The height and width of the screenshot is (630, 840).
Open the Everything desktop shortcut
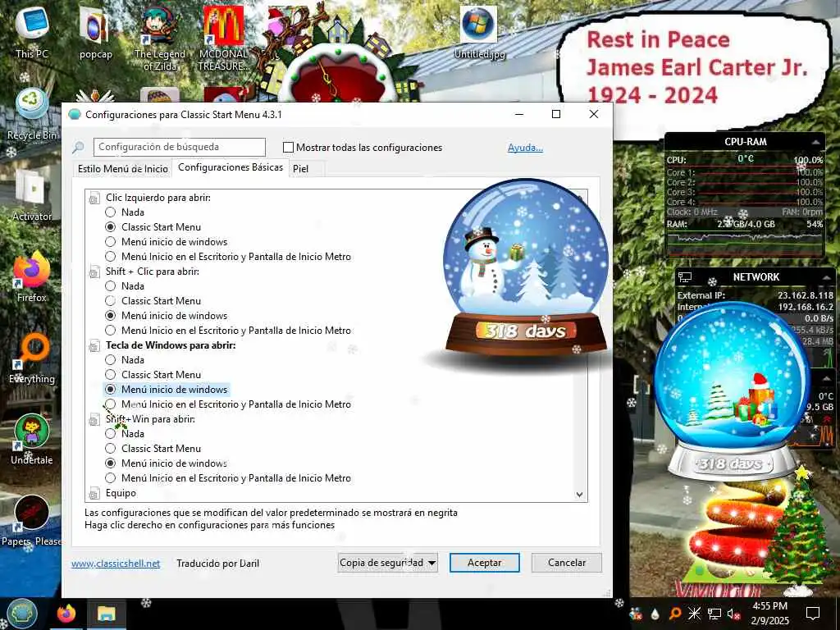tap(32, 358)
